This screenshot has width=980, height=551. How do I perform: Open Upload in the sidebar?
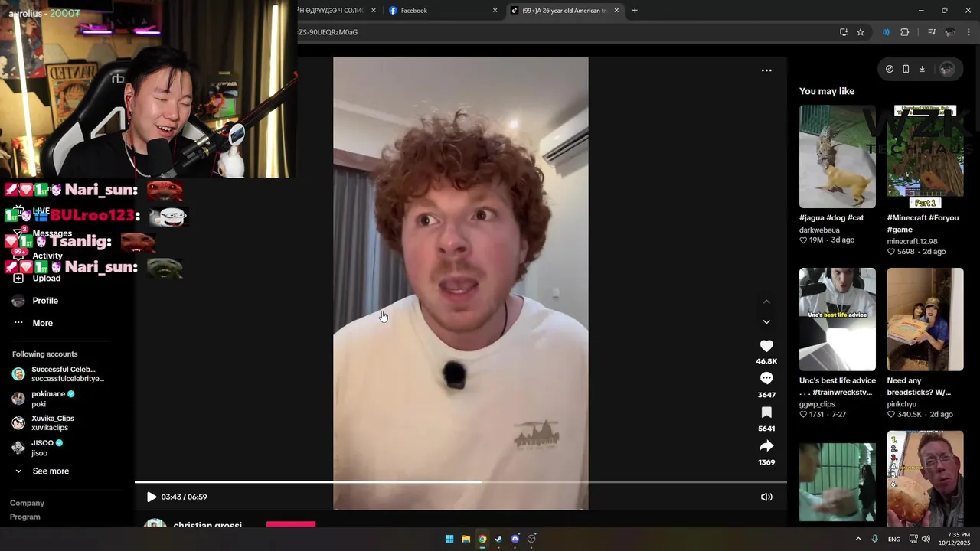[46, 278]
